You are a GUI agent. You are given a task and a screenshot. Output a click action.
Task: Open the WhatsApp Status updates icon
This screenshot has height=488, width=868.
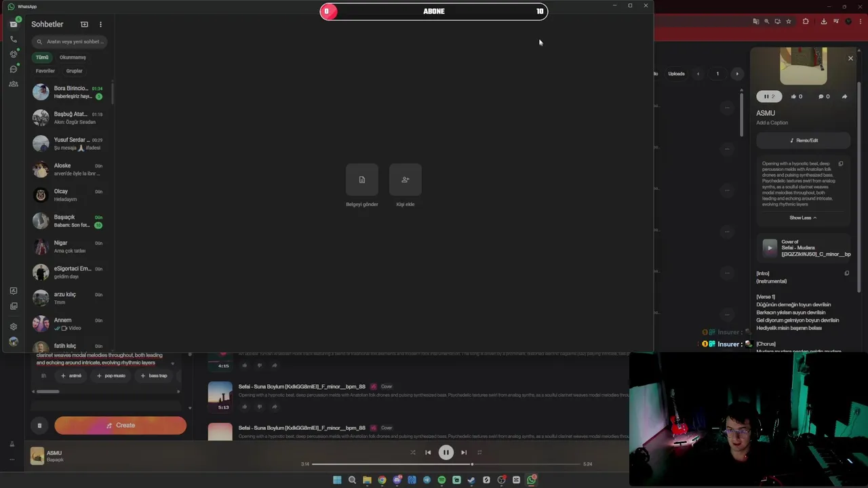13,54
